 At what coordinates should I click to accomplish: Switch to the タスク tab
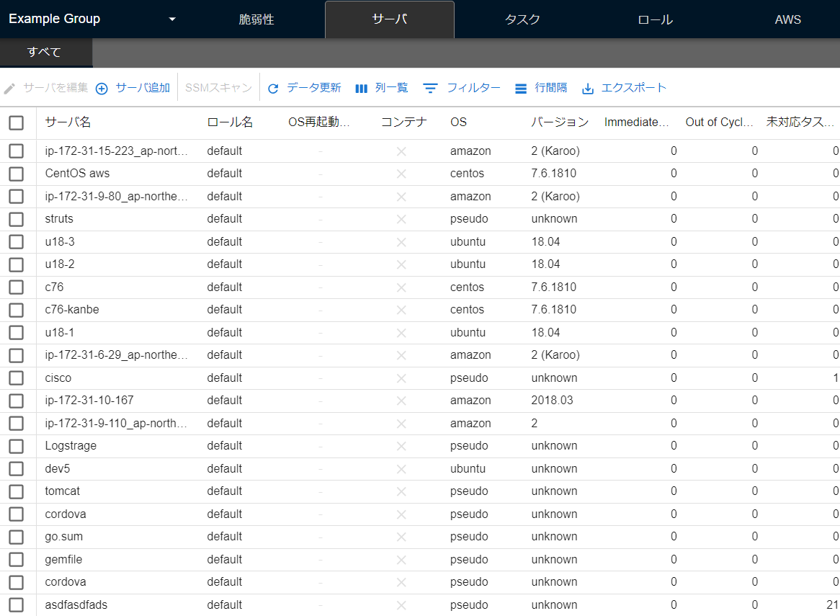tap(522, 19)
